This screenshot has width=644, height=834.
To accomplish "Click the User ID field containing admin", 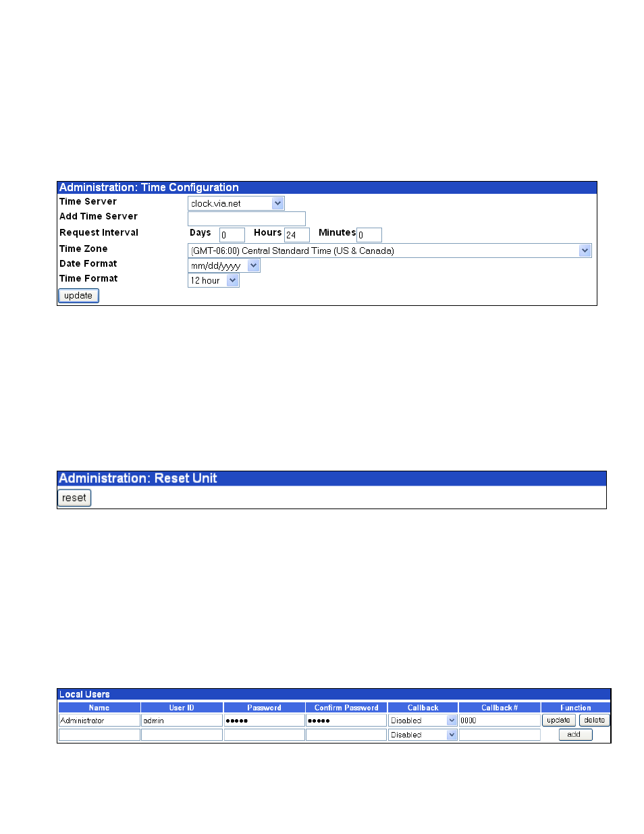I will click(x=182, y=721).
